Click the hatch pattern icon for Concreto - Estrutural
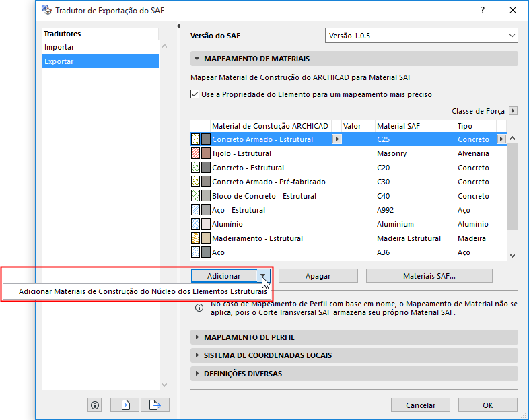This screenshot has height=420, width=529. 195,168
